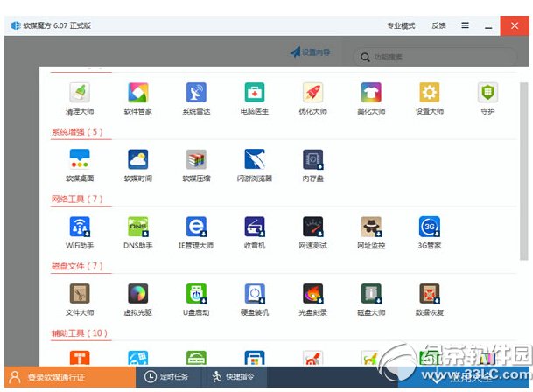Open IE管理大师 tool
The image size is (533, 392).
coord(196,227)
